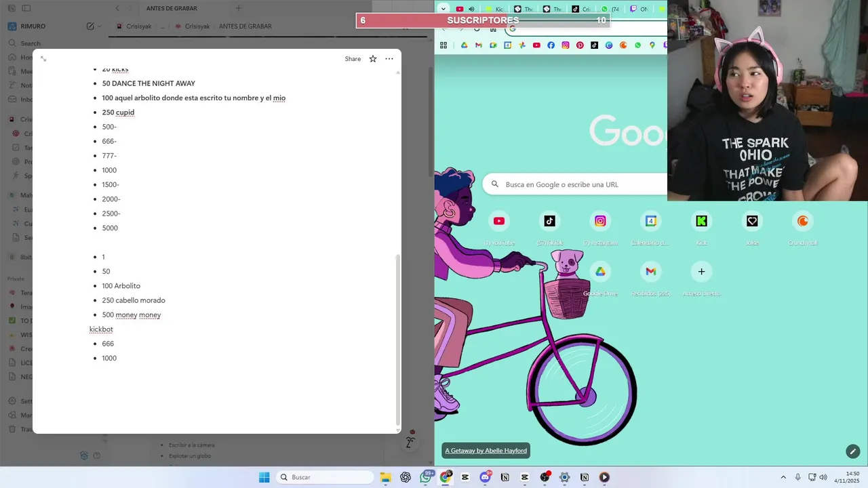
Task: Create new page icon beside RIMURO
Action: pyautogui.click(x=90, y=26)
